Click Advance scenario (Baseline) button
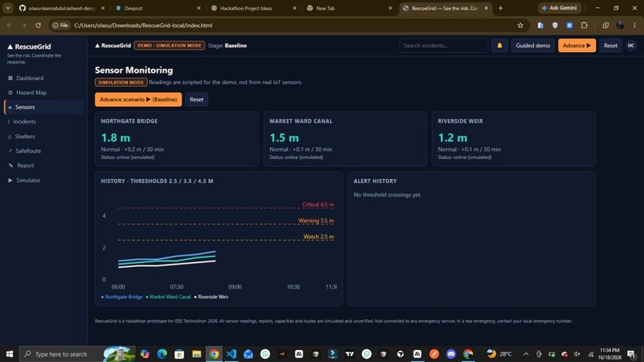Image resolution: width=644 pixels, height=362 pixels. 138,99
